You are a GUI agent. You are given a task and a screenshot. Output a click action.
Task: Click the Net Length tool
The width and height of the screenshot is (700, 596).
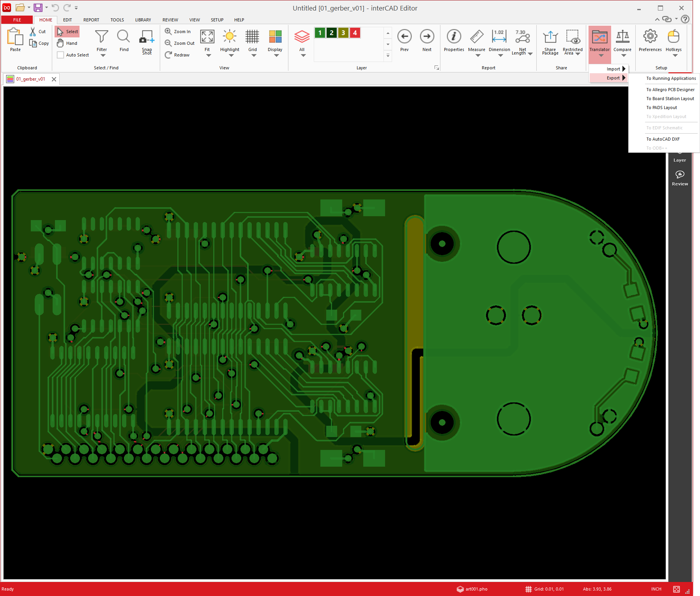click(522, 36)
